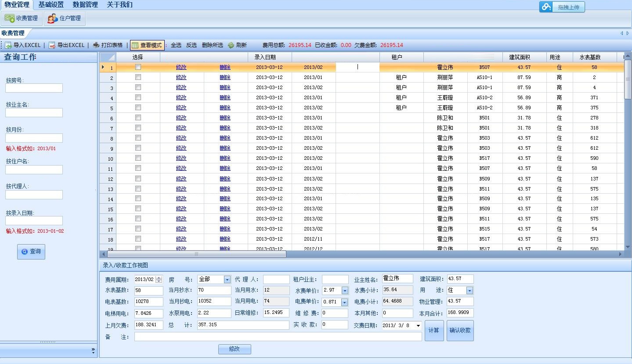632x364 pixels.
Task: Click the 修改 link on row 3
Action: pyautogui.click(x=181, y=87)
